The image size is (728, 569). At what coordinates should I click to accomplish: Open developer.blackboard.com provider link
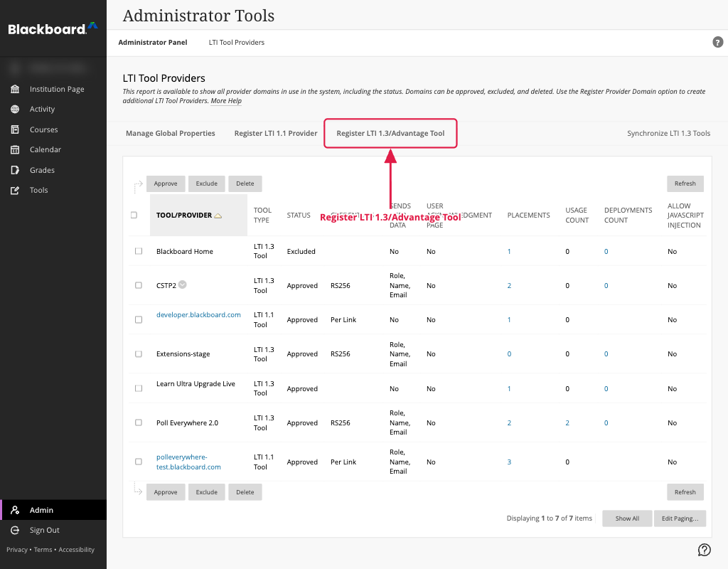pyautogui.click(x=199, y=314)
